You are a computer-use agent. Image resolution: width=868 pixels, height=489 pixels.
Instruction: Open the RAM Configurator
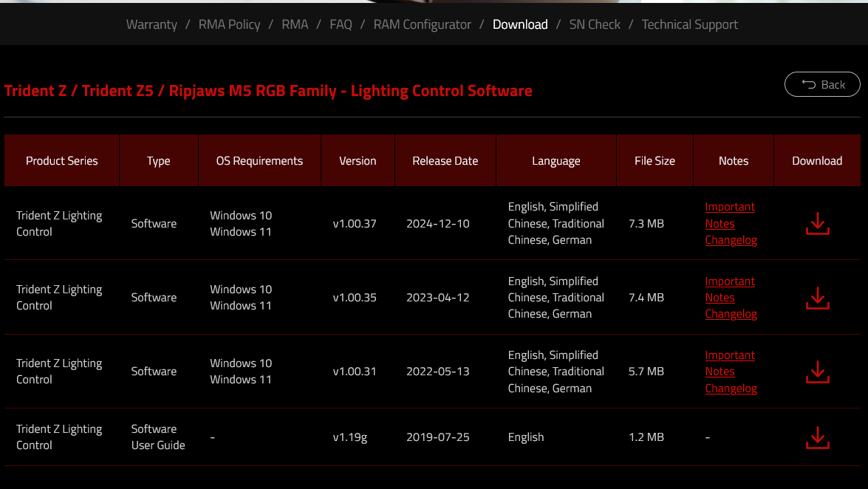[x=422, y=24]
